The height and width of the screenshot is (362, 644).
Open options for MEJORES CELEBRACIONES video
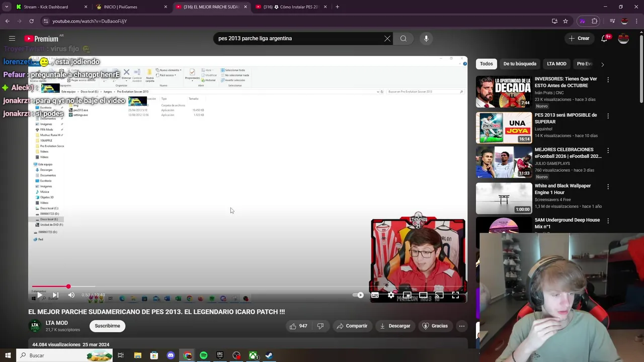pos(608,150)
